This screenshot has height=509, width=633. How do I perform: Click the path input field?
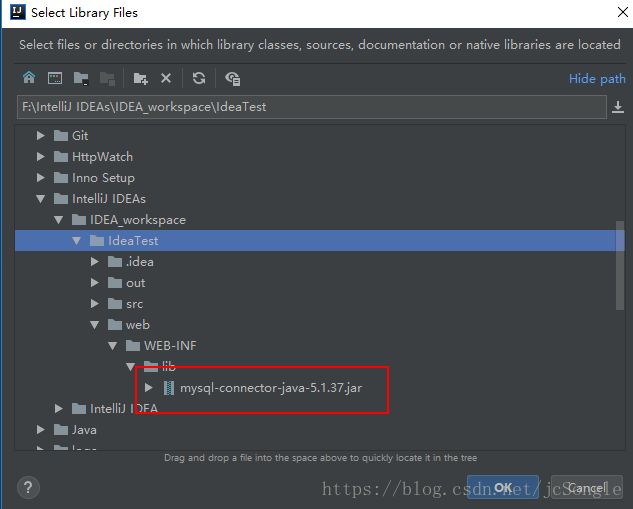(312, 107)
